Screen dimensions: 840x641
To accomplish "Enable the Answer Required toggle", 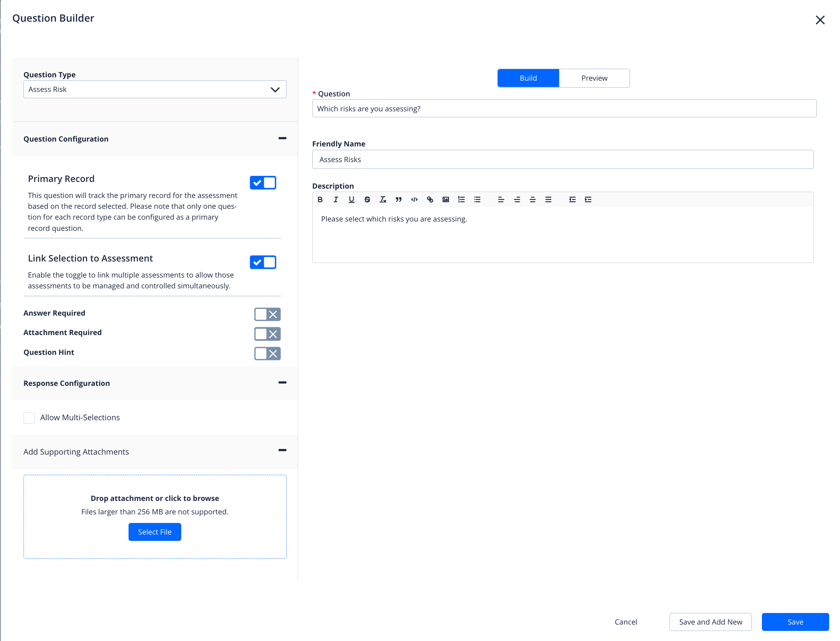I will coord(267,315).
